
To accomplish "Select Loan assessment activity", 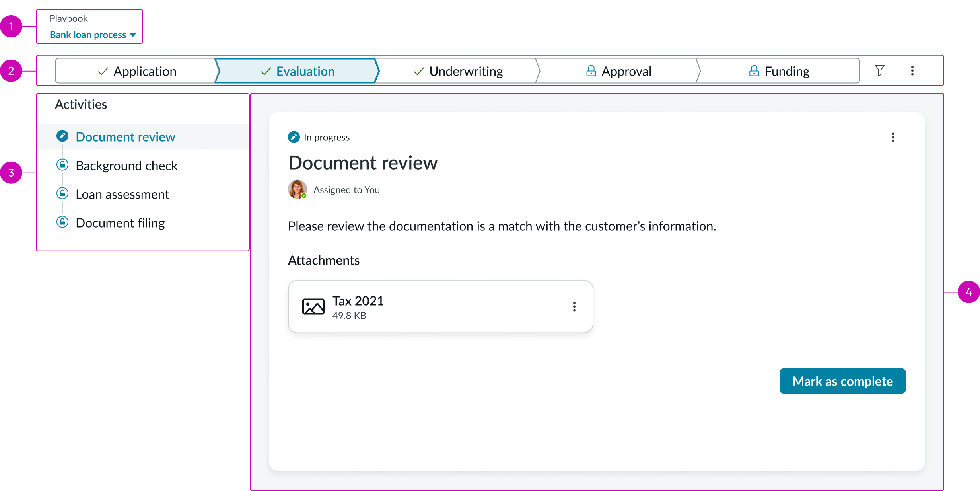I will click(122, 195).
